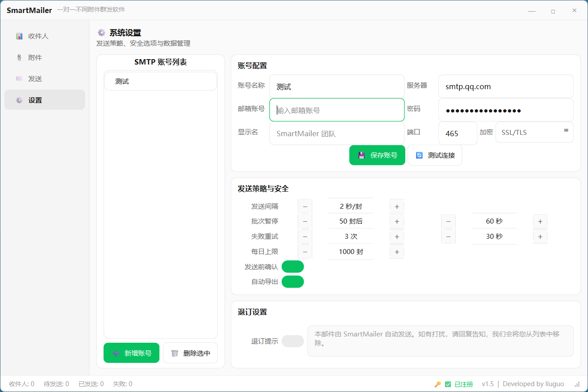The width and height of the screenshot is (588, 392).
Task: Enable the 退订提示 switch
Action: tap(293, 341)
